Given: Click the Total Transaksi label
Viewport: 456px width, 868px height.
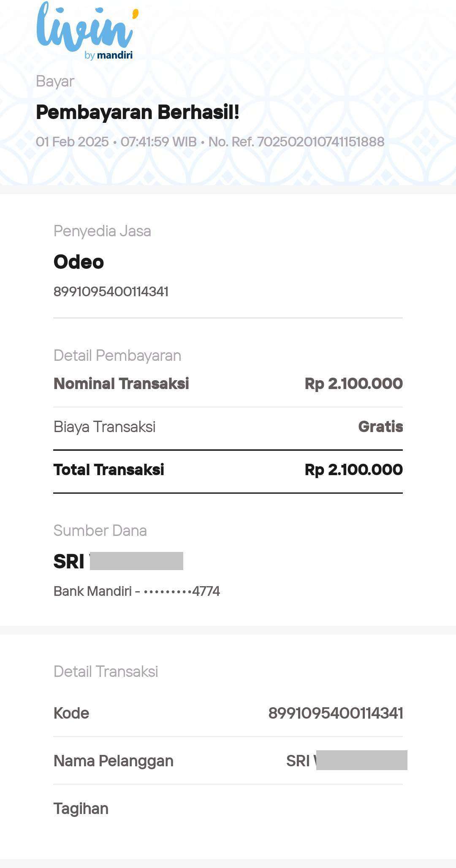Looking at the screenshot, I should (x=109, y=470).
